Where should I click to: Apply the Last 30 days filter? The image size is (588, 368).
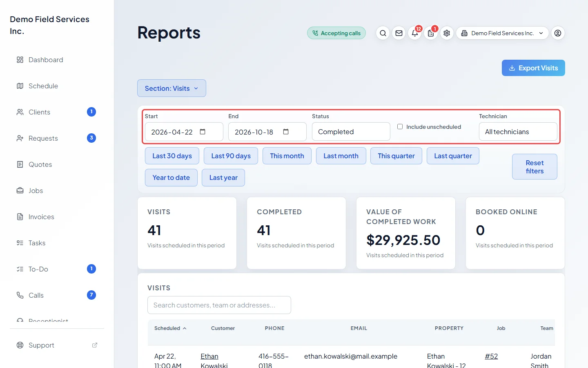[172, 156]
